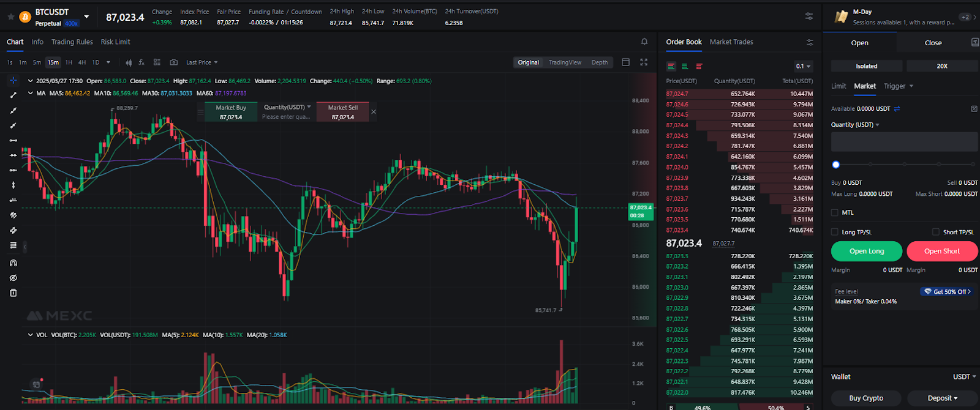Add BTCUSDT to favorites with the star

click(x=10, y=17)
